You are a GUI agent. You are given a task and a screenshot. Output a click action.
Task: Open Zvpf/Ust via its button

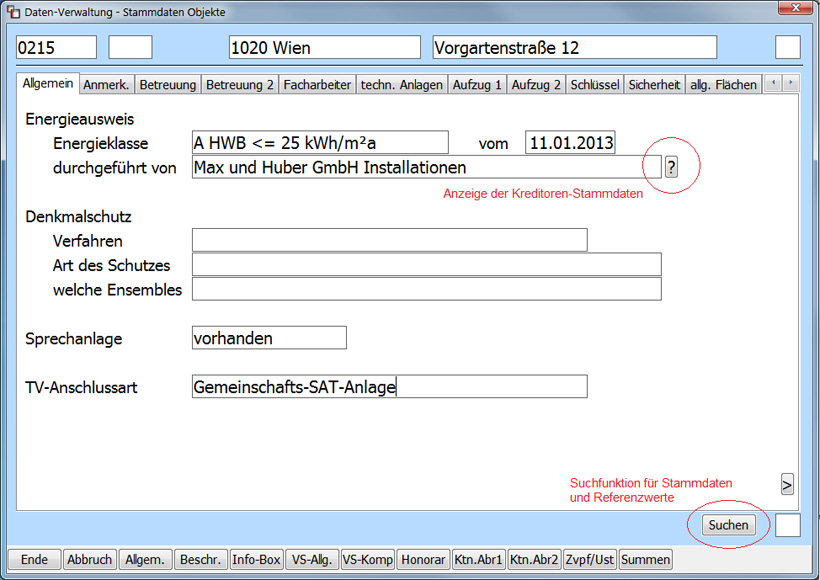pyautogui.click(x=589, y=560)
